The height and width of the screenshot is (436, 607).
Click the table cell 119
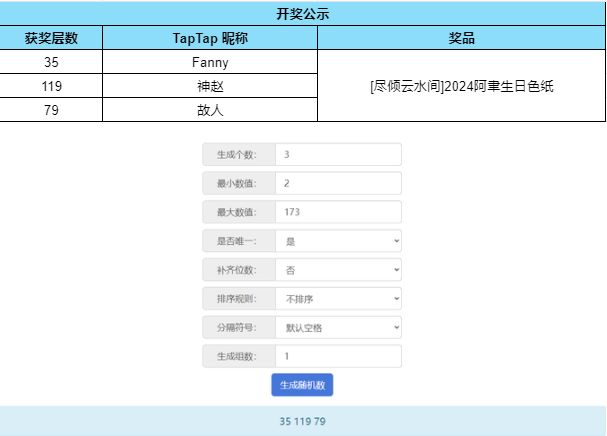click(x=51, y=86)
